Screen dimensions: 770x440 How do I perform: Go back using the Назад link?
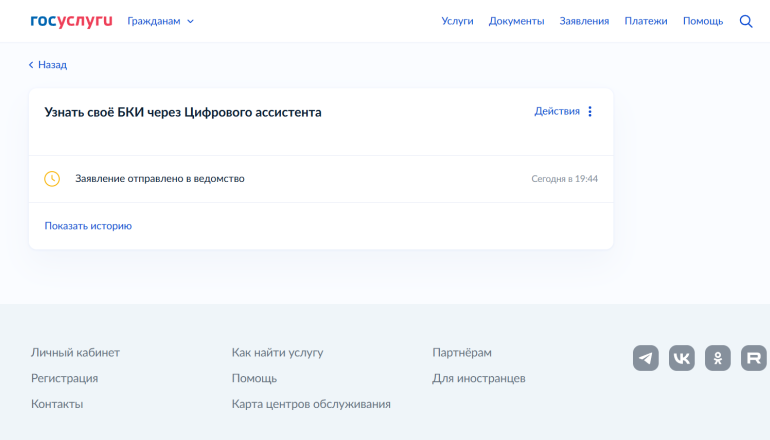click(48, 65)
